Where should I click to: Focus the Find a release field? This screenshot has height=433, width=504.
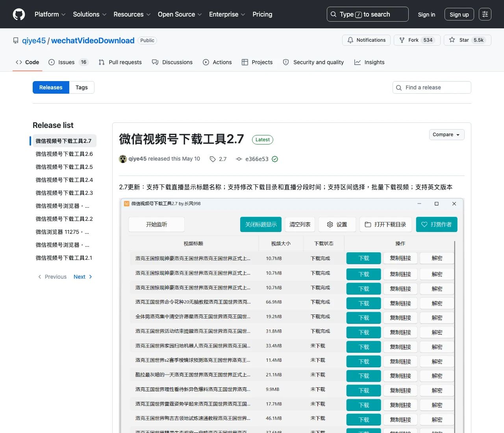point(432,87)
